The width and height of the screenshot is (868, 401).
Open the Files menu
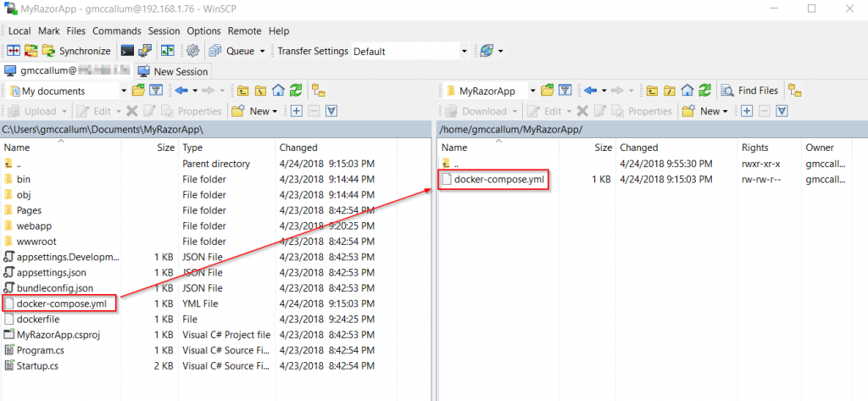(76, 31)
